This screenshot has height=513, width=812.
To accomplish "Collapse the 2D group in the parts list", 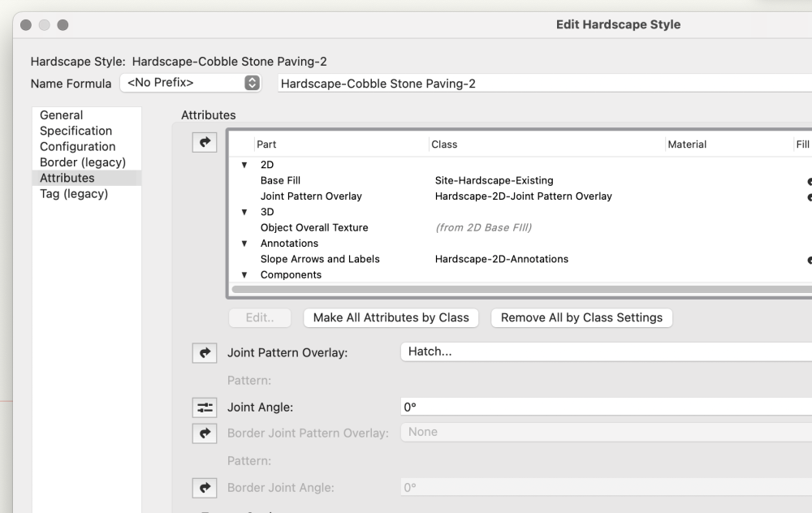I will 244,165.
